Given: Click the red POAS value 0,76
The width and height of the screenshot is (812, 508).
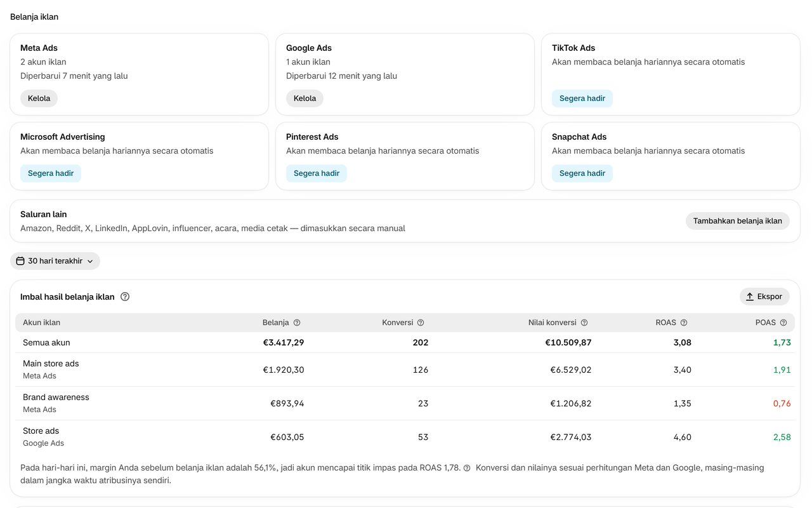Looking at the screenshot, I should point(782,403).
